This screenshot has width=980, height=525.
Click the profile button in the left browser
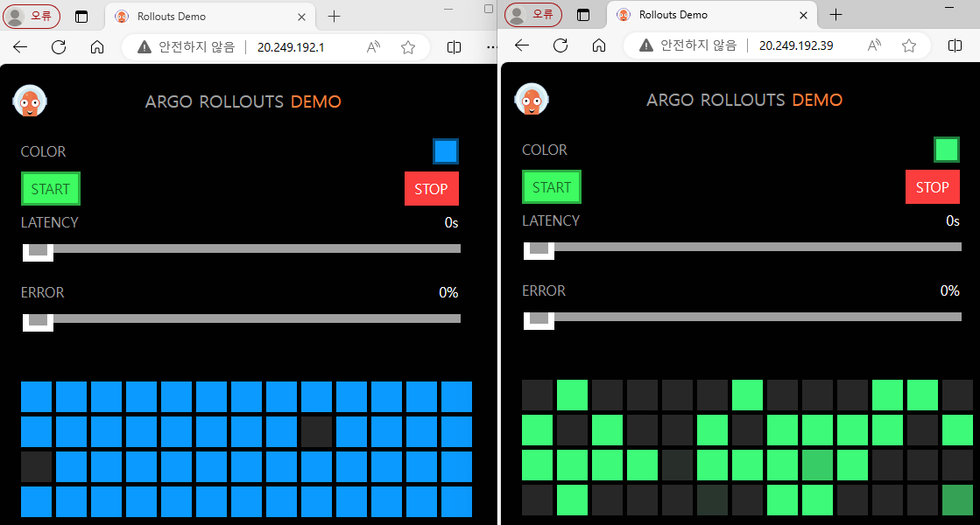32,17
